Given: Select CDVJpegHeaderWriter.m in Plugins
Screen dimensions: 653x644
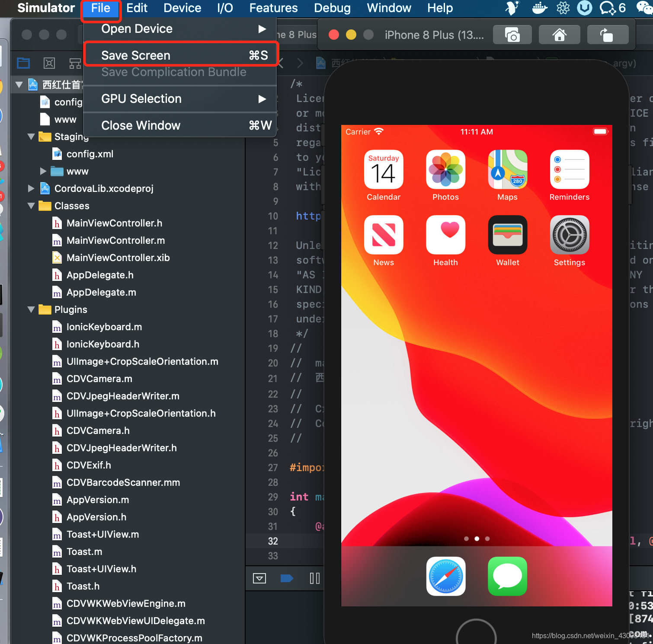Looking at the screenshot, I should pyautogui.click(x=123, y=396).
